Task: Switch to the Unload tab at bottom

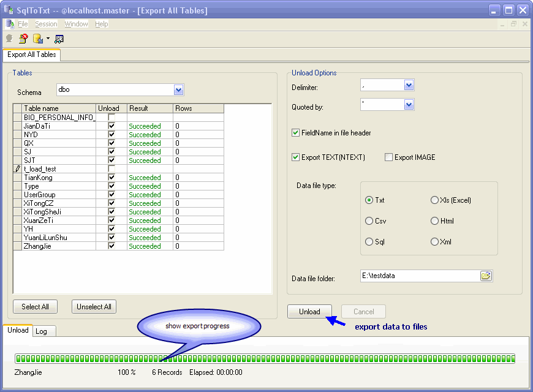Action: click(x=18, y=330)
